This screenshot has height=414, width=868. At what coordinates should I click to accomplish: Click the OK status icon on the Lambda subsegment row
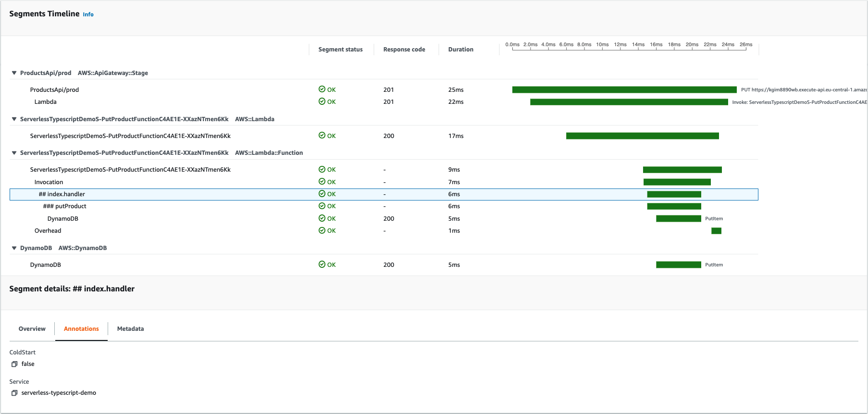coord(322,101)
